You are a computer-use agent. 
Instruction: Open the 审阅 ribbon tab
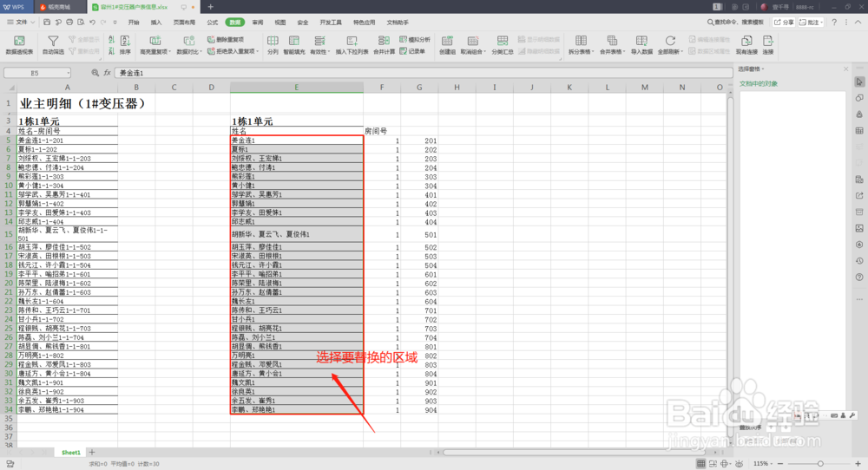pyautogui.click(x=258, y=23)
